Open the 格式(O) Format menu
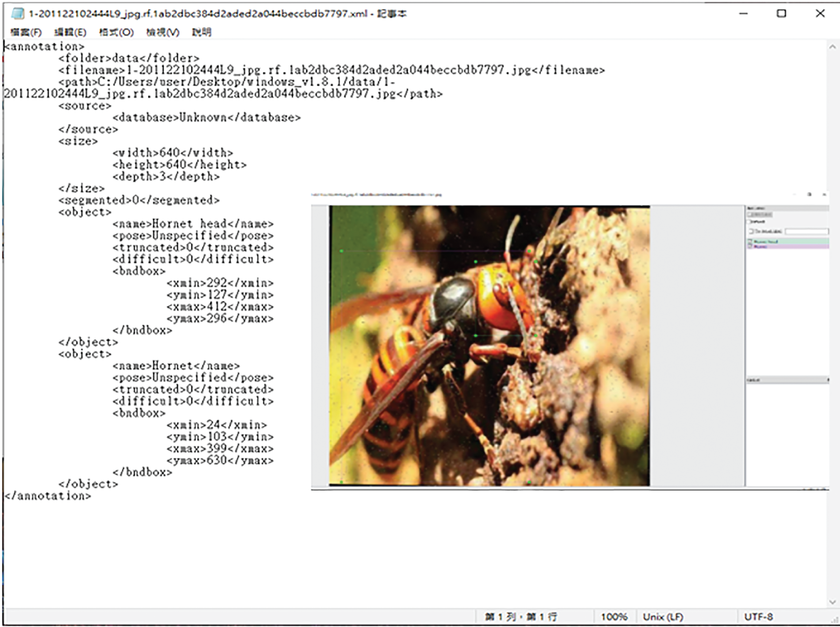The height and width of the screenshot is (627, 840). [x=116, y=32]
